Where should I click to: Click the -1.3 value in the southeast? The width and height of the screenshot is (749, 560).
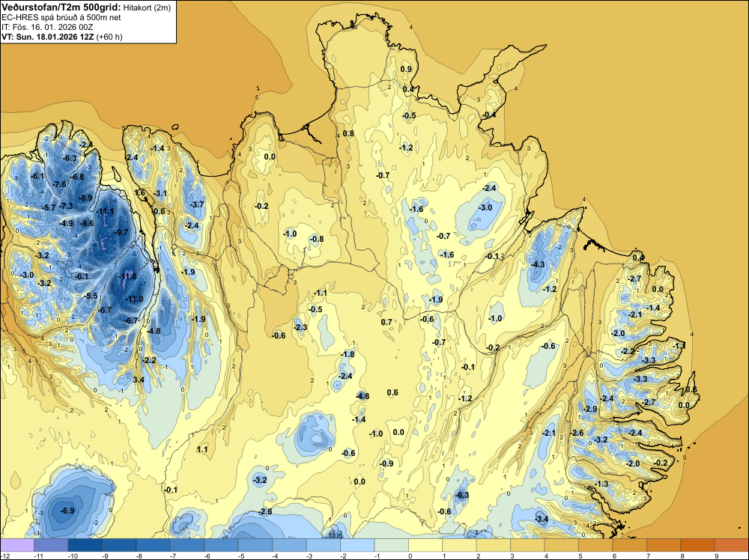[602, 484]
